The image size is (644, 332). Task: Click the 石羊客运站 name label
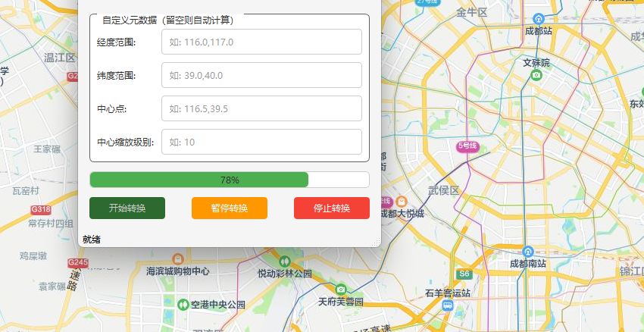pyautogui.click(x=448, y=293)
